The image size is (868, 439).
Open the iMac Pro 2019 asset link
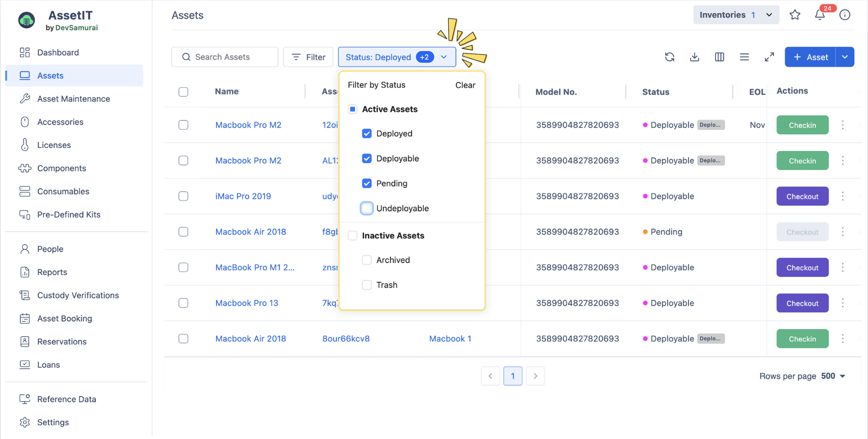tap(243, 196)
